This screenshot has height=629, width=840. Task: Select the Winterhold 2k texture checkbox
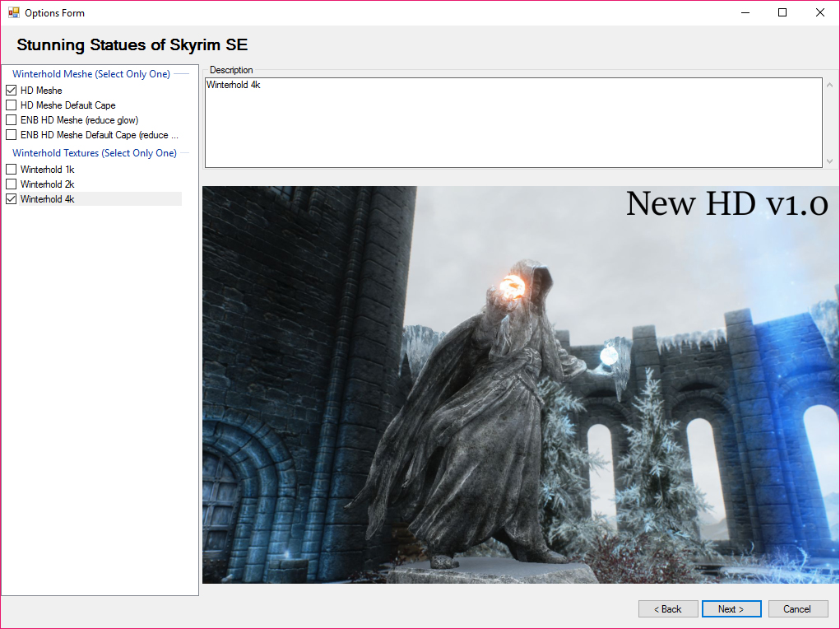pyautogui.click(x=12, y=184)
